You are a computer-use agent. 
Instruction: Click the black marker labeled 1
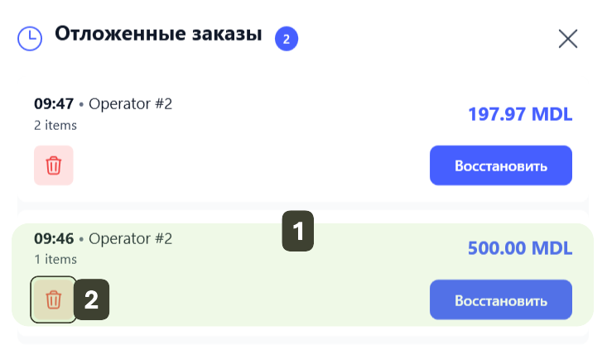299,231
